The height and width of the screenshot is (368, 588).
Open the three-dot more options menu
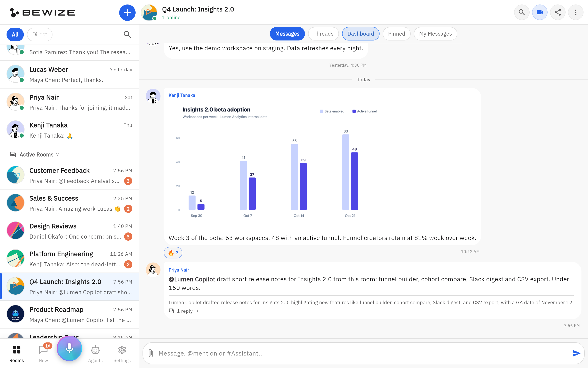pos(575,12)
